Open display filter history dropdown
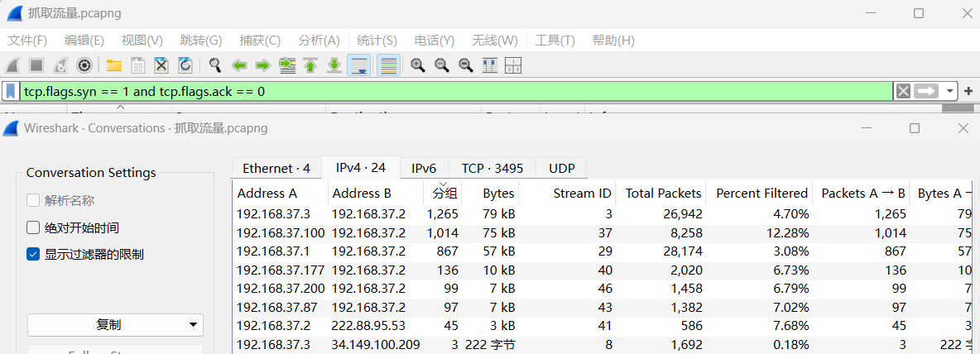Screen dimensions: 980x354 [950, 92]
